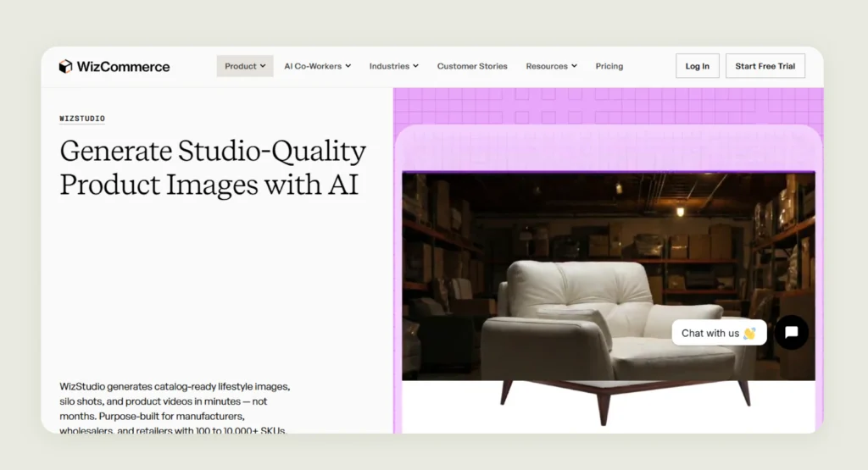The height and width of the screenshot is (470, 868).
Task: Expand the Product dropdown menu
Action: (x=245, y=66)
